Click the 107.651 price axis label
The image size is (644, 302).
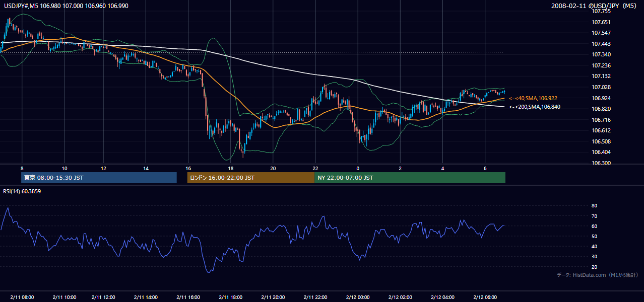pyautogui.click(x=601, y=22)
